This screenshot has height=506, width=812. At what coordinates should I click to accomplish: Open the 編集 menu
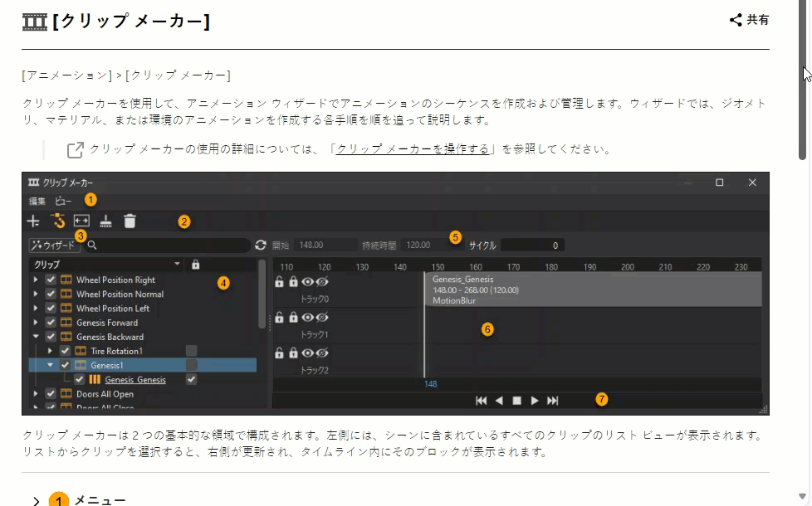(x=38, y=199)
